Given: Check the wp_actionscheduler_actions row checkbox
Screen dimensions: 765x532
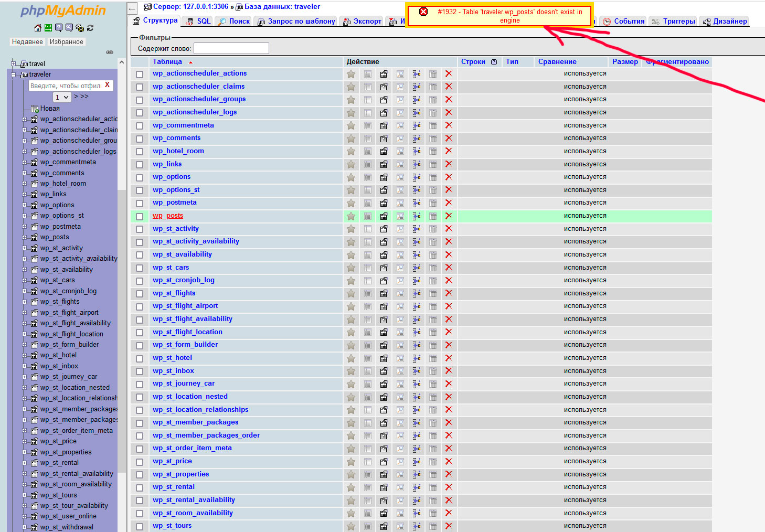Looking at the screenshot, I should pos(140,74).
